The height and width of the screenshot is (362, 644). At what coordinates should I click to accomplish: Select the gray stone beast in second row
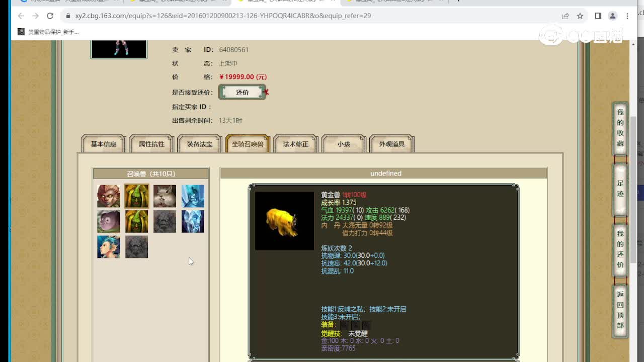165,221
